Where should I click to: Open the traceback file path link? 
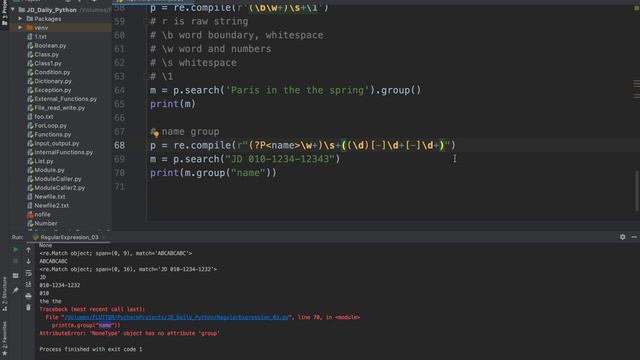[177, 317]
